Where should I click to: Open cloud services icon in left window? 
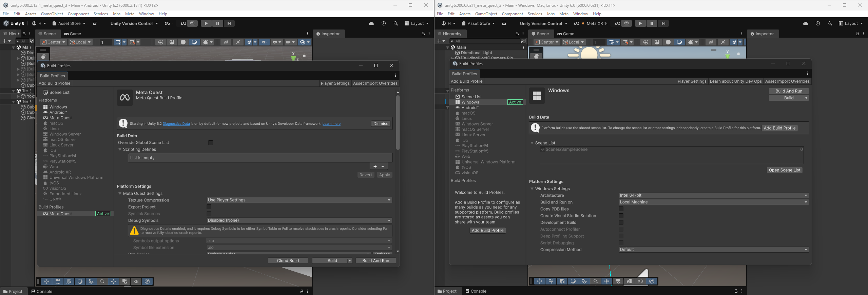click(x=371, y=23)
